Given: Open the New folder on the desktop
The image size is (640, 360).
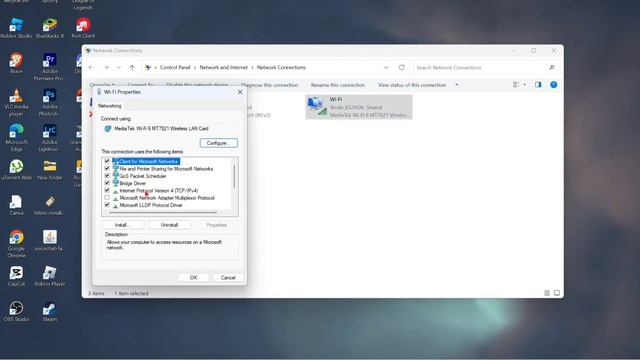Looking at the screenshot, I should 50,170.
